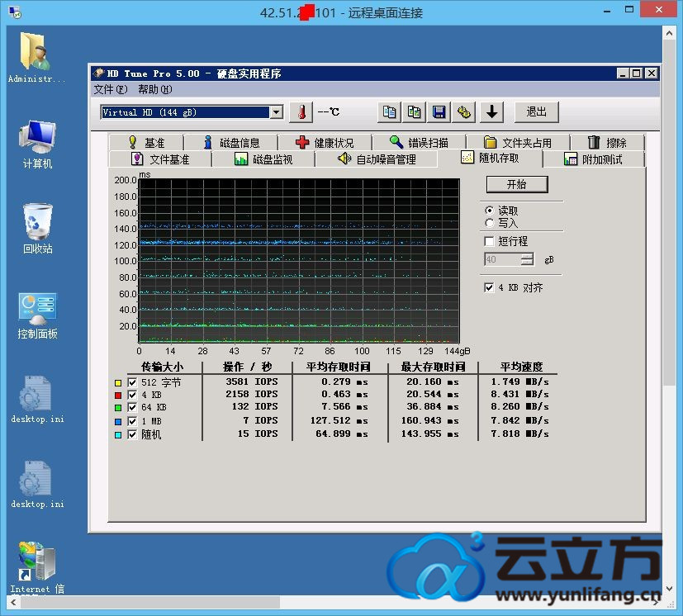Click the yellow 512 字节 color swatch

118,383
